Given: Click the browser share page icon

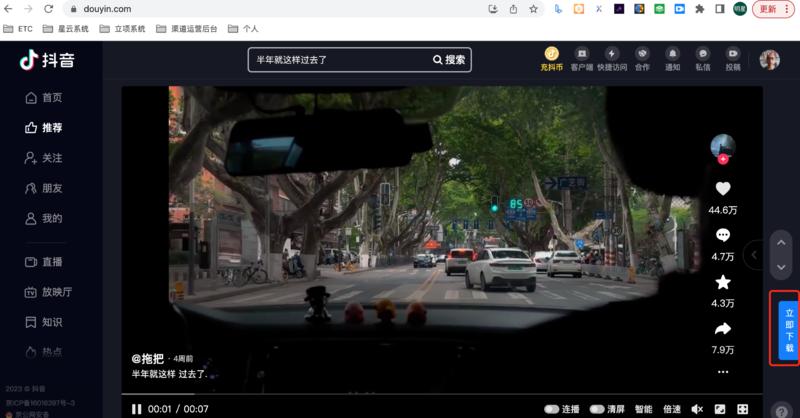Looking at the screenshot, I should (513, 9).
